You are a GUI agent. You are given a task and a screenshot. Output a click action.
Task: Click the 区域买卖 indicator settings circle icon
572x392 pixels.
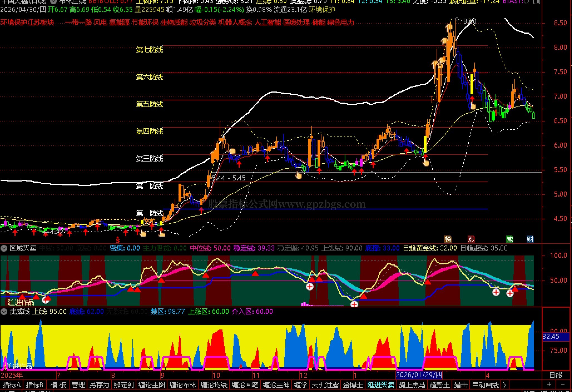[4, 248]
